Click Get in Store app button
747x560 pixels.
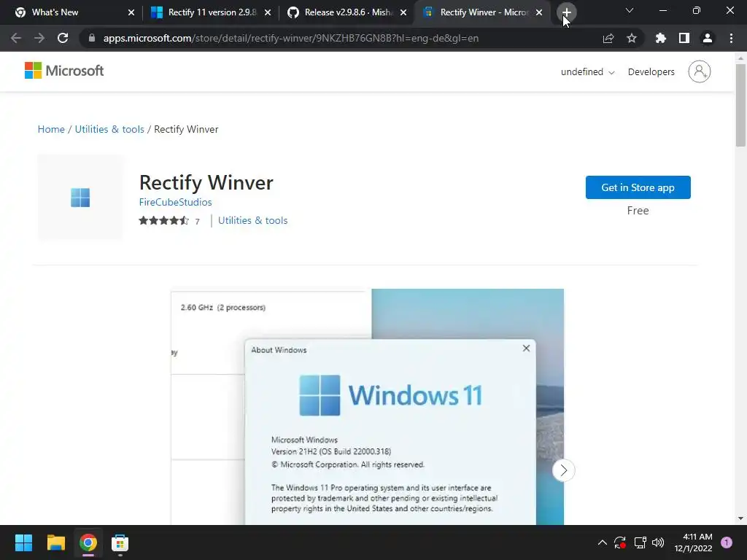(638, 187)
